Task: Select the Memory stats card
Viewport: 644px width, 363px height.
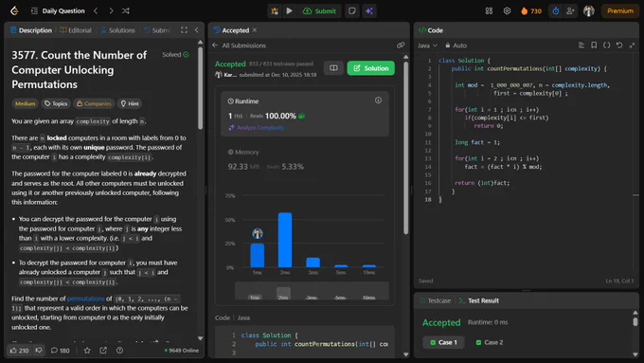Action: [x=305, y=159]
